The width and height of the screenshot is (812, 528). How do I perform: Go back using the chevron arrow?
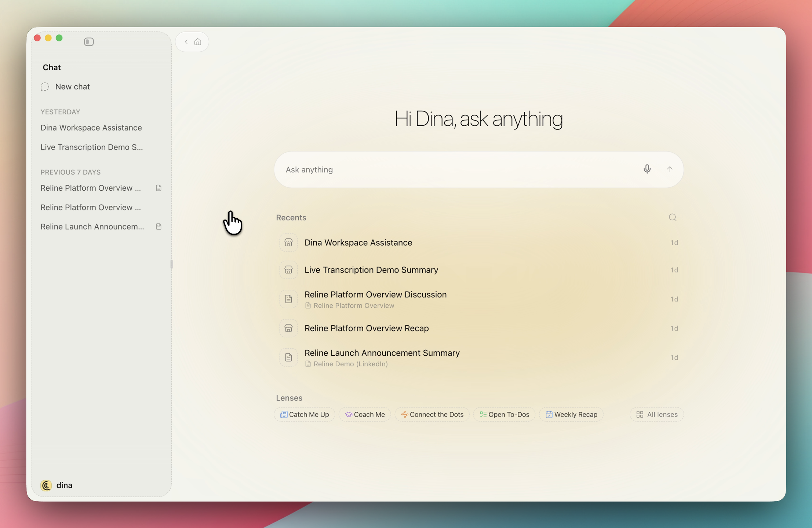186,42
